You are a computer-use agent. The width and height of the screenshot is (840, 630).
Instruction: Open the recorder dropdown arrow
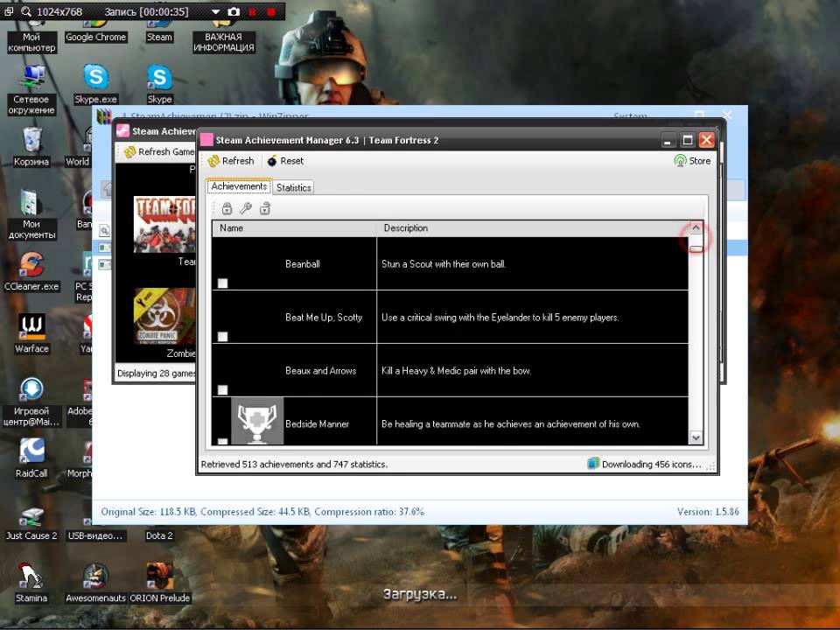[215, 11]
